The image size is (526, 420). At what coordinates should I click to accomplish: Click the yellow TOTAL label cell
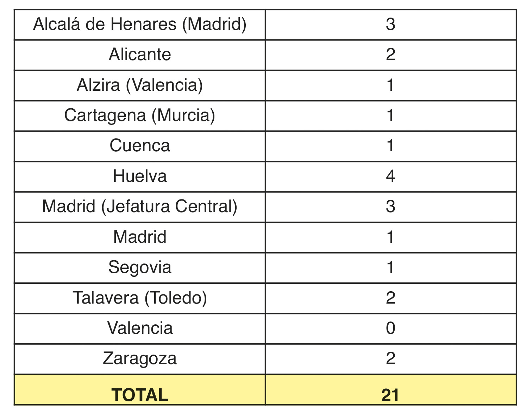click(x=140, y=390)
